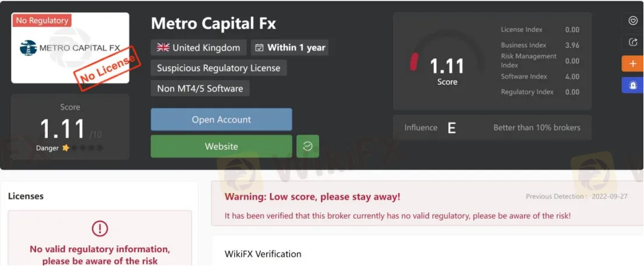
Task: Click the heart favorite icon
Action: (633, 20)
